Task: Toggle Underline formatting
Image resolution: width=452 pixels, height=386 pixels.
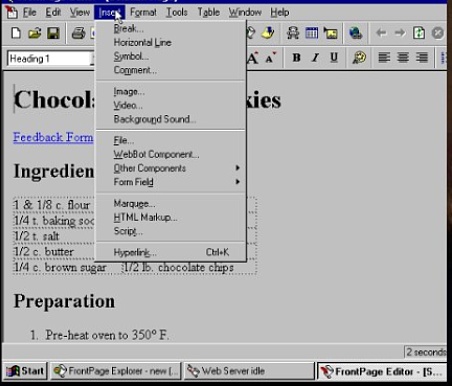Action: click(334, 58)
